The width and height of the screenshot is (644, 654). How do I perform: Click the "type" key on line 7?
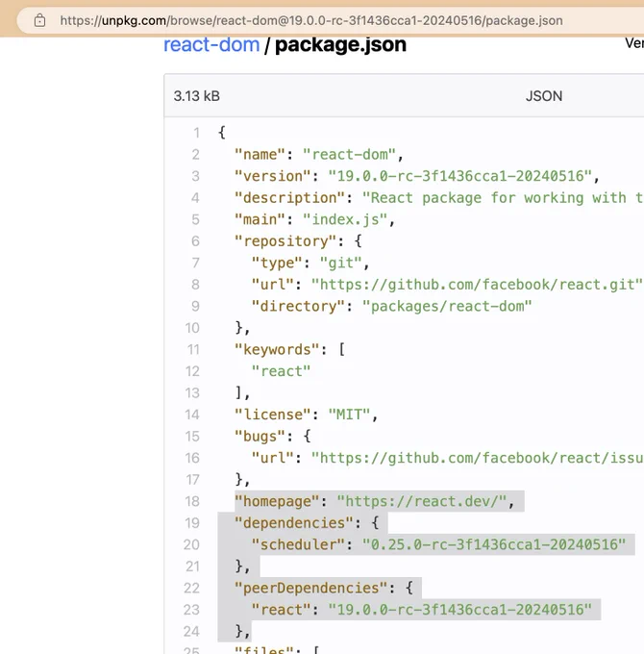pos(277,263)
